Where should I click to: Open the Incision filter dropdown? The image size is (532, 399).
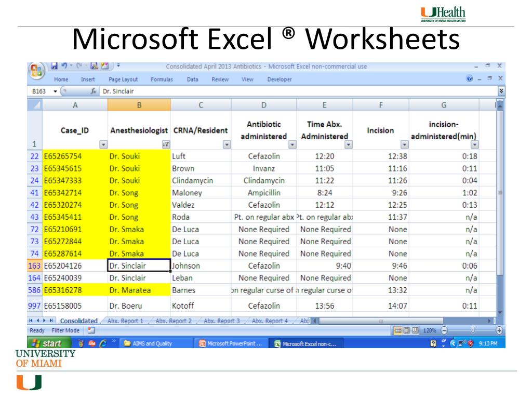tap(404, 144)
